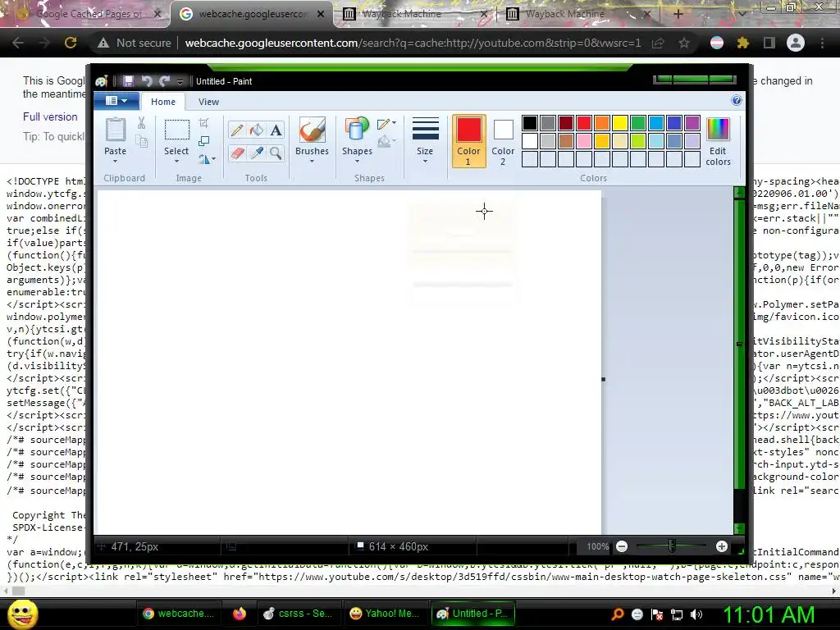Expand the Brushes dropdown arrow
840x630 pixels.
312,162
